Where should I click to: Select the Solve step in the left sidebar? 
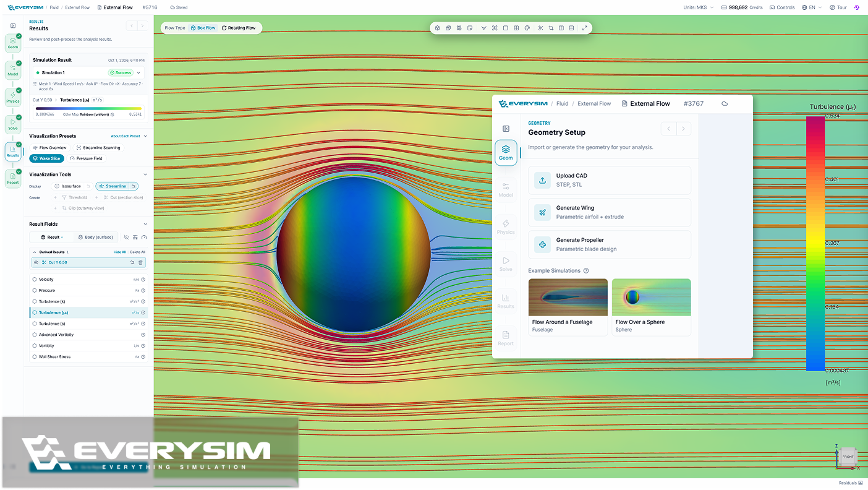[x=13, y=124]
